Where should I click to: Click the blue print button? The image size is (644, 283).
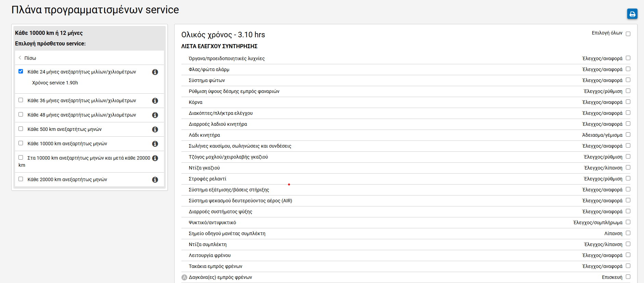click(x=632, y=14)
